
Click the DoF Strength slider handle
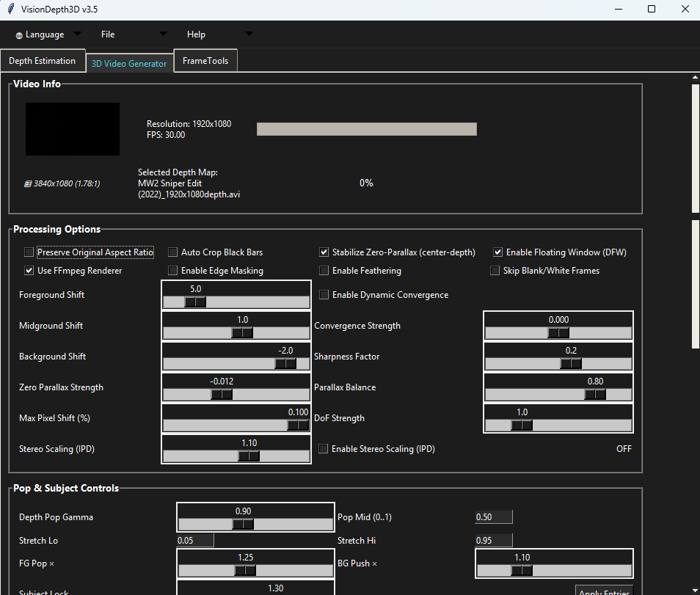pos(522,426)
